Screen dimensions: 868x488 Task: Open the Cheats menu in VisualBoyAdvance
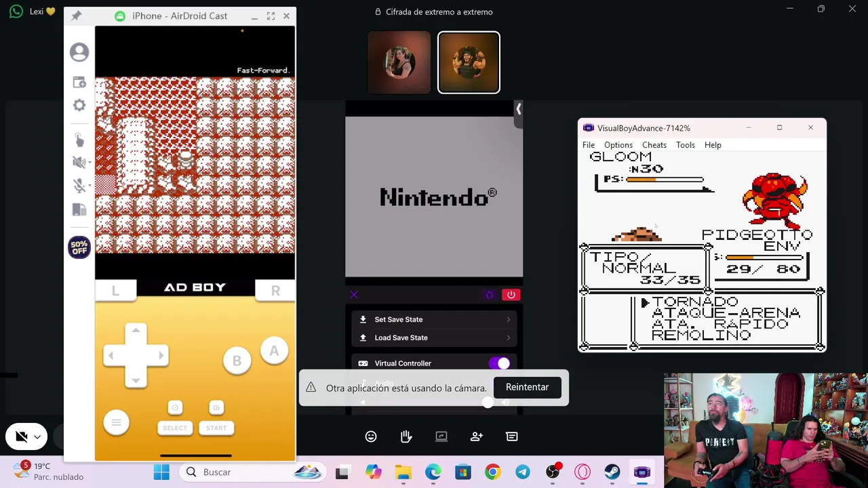[654, 145]
